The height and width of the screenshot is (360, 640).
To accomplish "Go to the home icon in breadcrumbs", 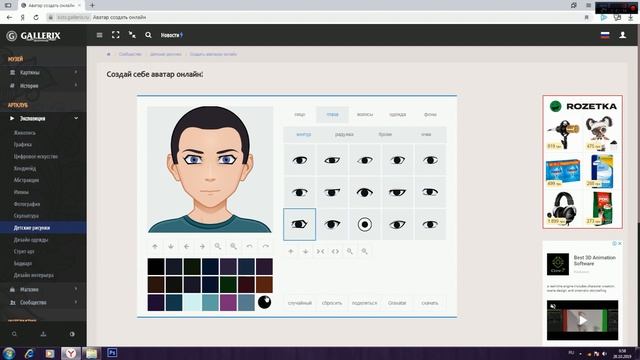I will (x=109, y=54).
